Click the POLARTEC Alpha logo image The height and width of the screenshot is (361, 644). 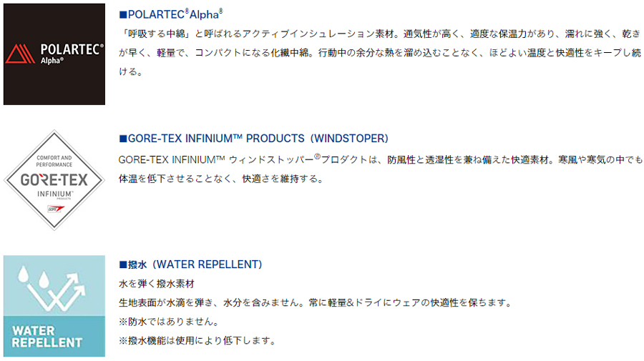pyautogui.click(x=54, y=54)
